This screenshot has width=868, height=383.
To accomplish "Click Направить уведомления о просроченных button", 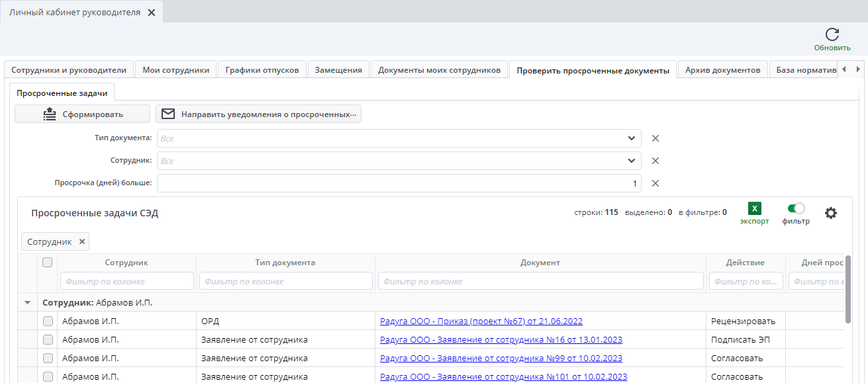I will coord(258,114).
